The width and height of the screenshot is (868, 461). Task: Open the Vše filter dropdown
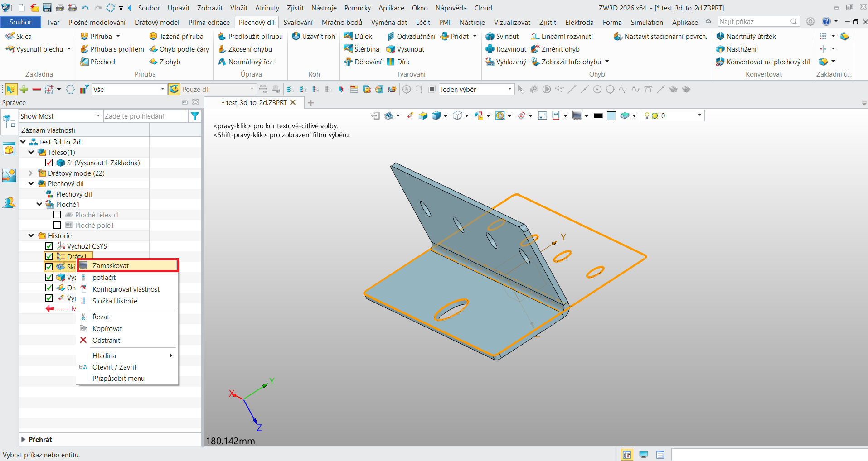tap(129, 89)
